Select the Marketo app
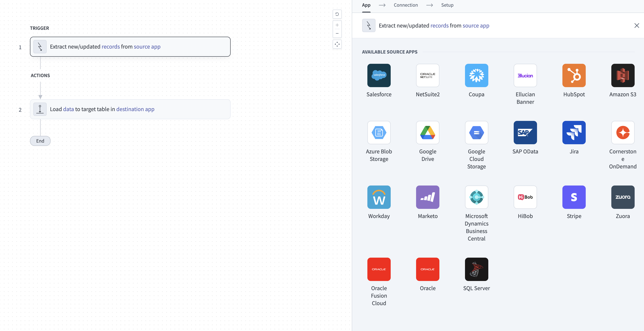644x331 pixels. (428, 197)
